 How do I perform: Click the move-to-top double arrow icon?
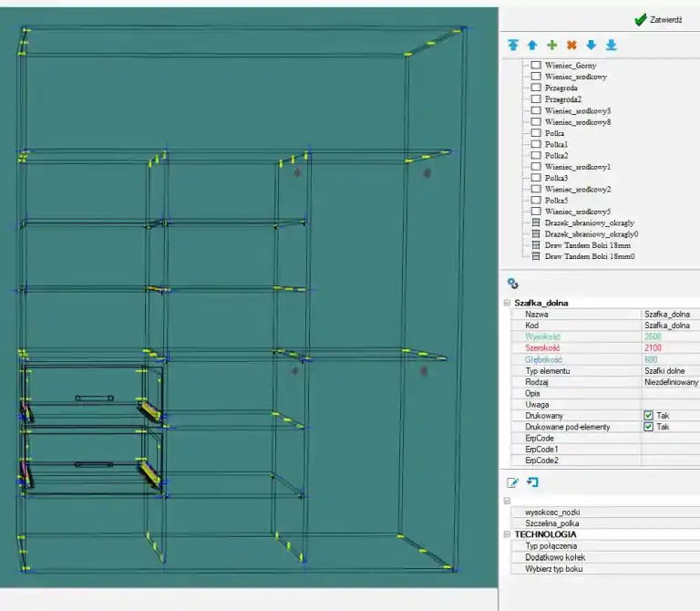point(513,45)
